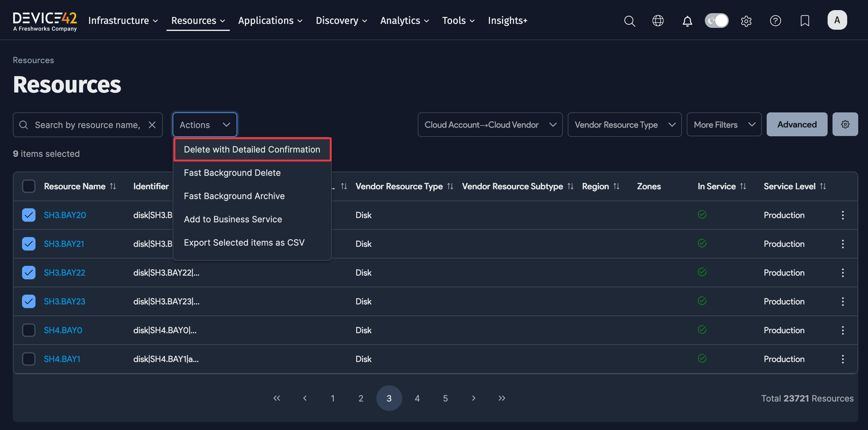Open the Cloud Account→Cloud Vendor dropdown

click(x=490, y=124)
